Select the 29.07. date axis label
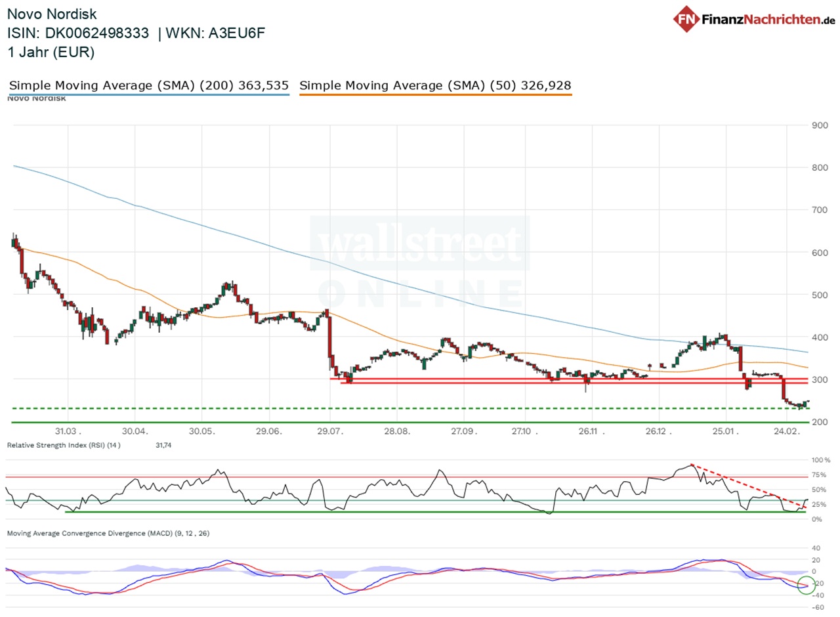Viewport: 840px width, 617px height. [x=331, y=433]
